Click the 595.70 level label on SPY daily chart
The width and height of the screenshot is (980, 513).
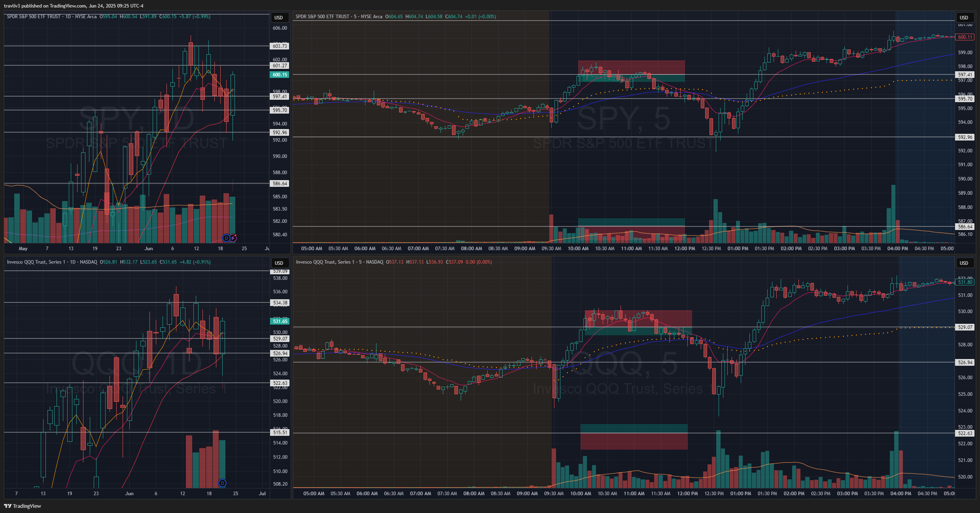280,110
